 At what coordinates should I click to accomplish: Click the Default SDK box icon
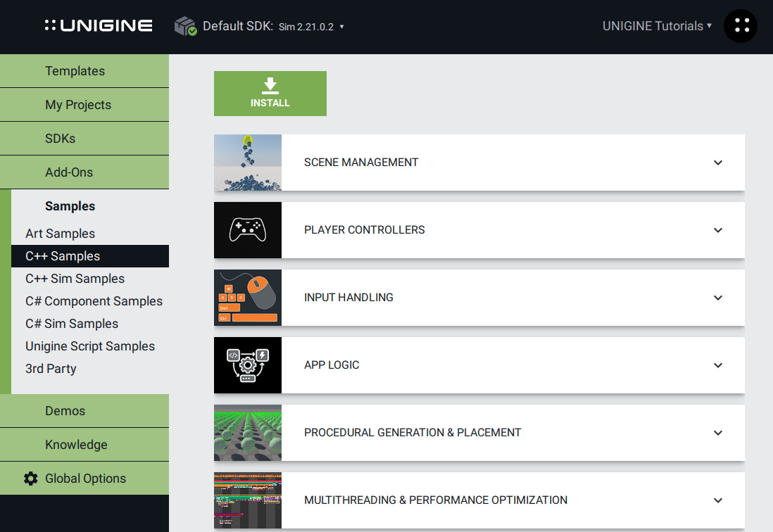click(185, 26)
